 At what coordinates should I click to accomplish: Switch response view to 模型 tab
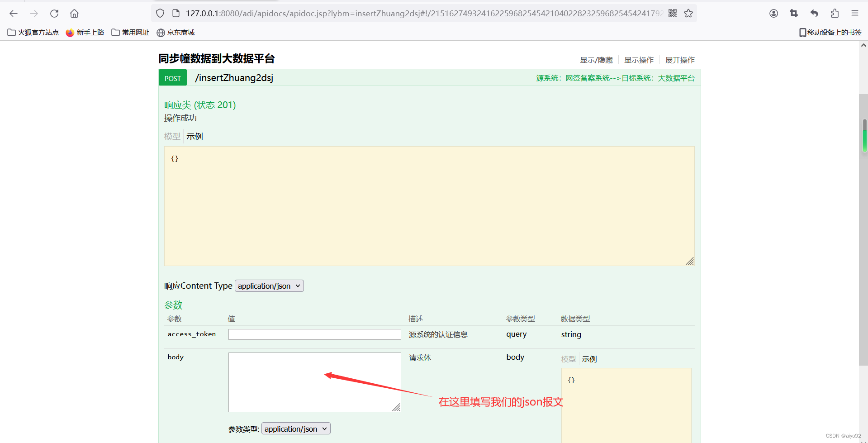point(172,136)
